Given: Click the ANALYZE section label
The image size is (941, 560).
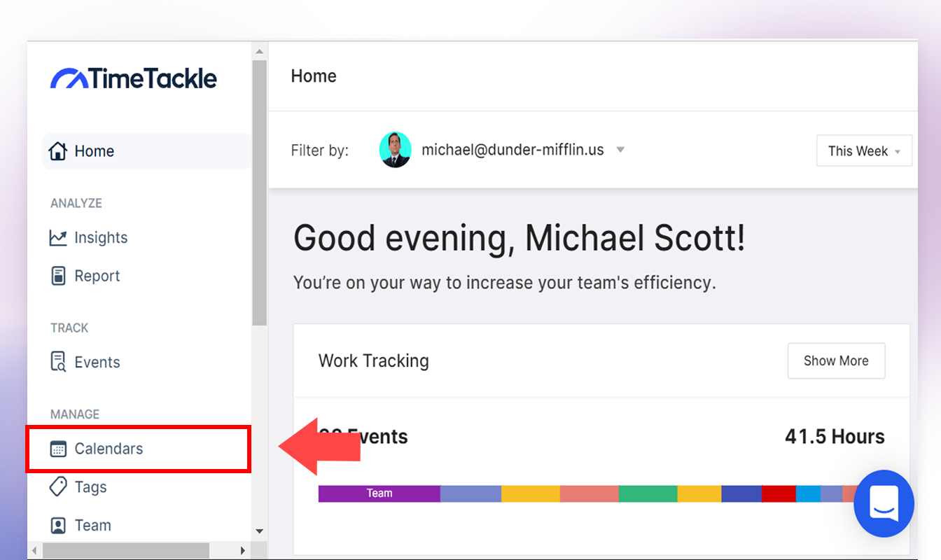Looking at the screenshot, I should [76, 203].
